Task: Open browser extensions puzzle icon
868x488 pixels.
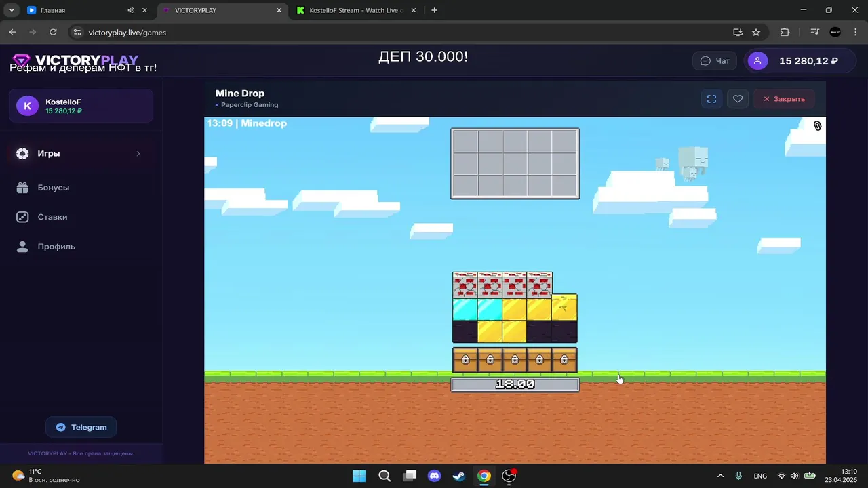Action: click(785, 32)
